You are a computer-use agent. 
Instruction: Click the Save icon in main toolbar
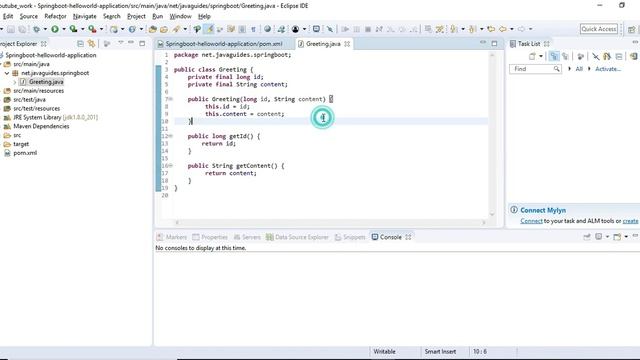click(x=11, y=29)
